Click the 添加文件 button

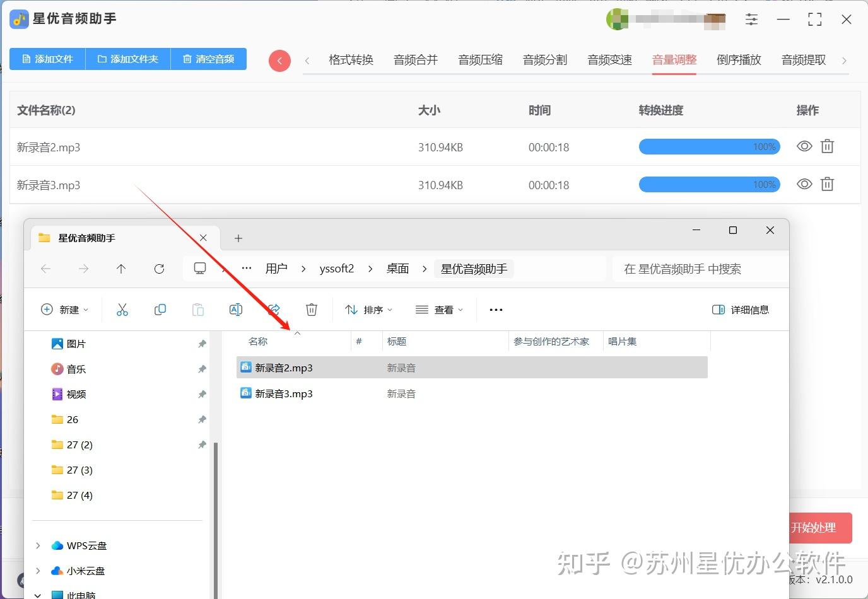pos(47,59)
